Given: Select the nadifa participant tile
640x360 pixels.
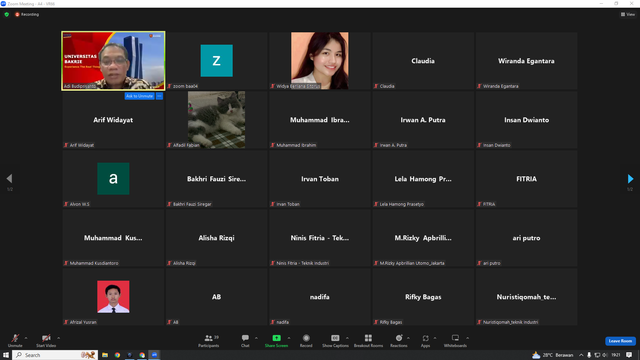Looking at the screenshot, I should 320,297.
